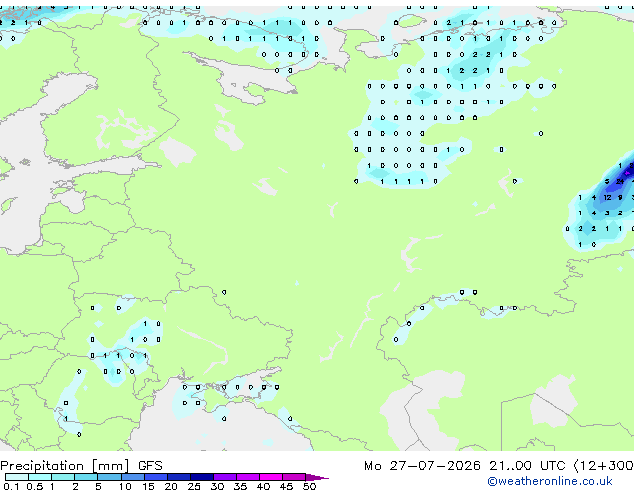
Task: Click the '20' legend scale label
Action: 171,486
